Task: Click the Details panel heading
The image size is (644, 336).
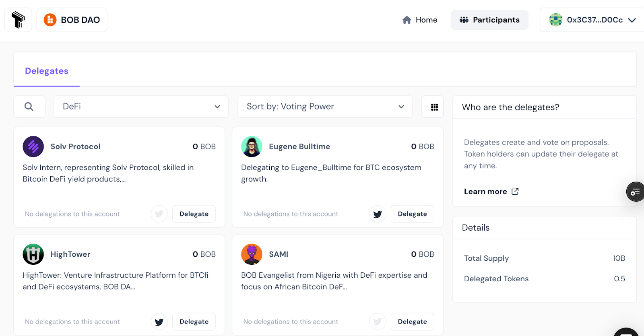Action: pyautogui.click(x=476, y=228)
